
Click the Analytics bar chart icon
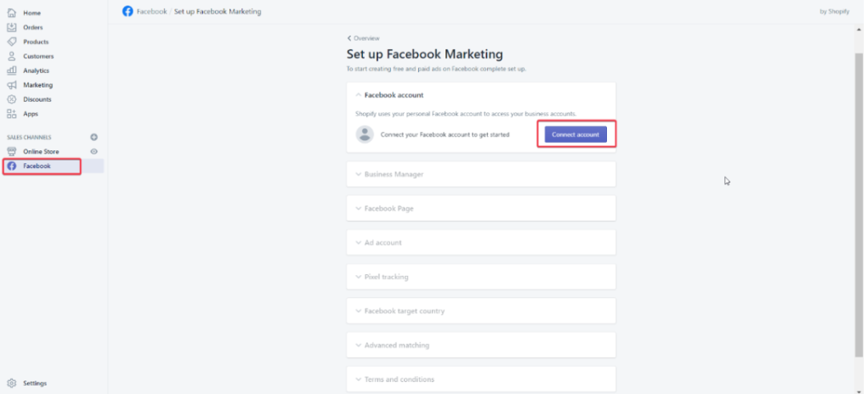coord(12,70)
